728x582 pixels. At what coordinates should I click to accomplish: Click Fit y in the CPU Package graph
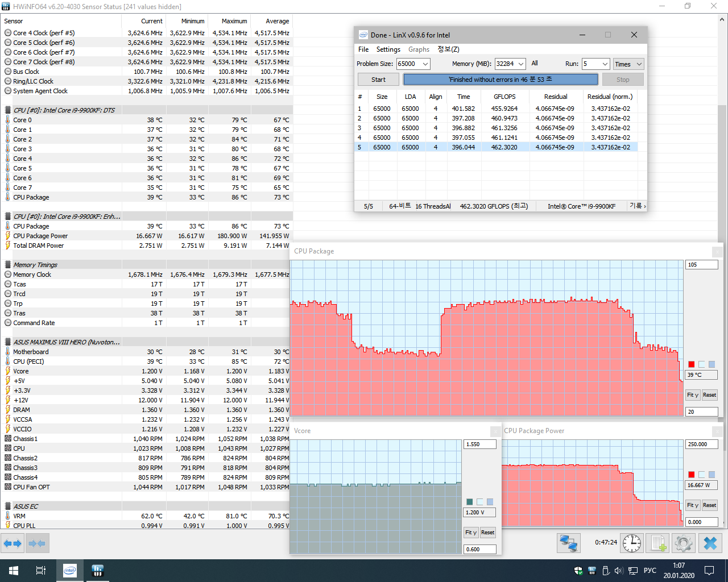(x=693, y=395)
